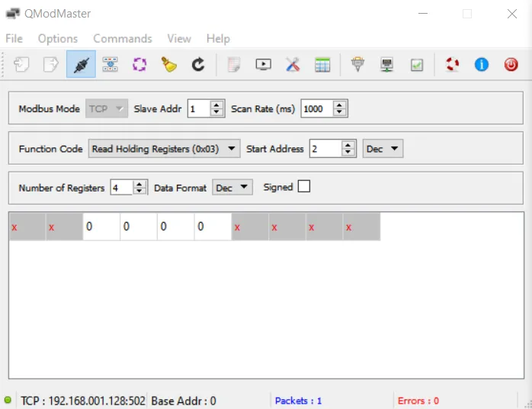Open the Bus Monitor screen icon

263,65
